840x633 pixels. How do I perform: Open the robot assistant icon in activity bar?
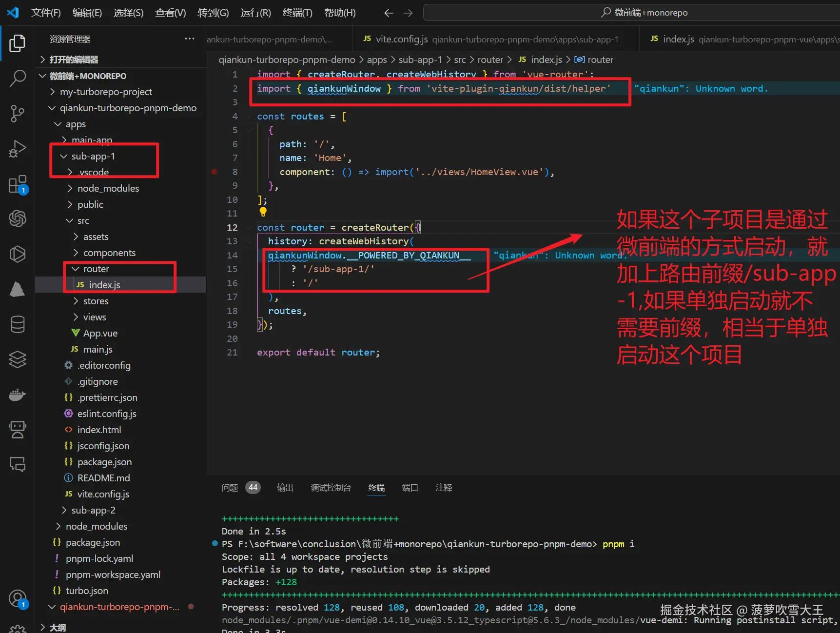pyautogui.click(x=18, y=430)
